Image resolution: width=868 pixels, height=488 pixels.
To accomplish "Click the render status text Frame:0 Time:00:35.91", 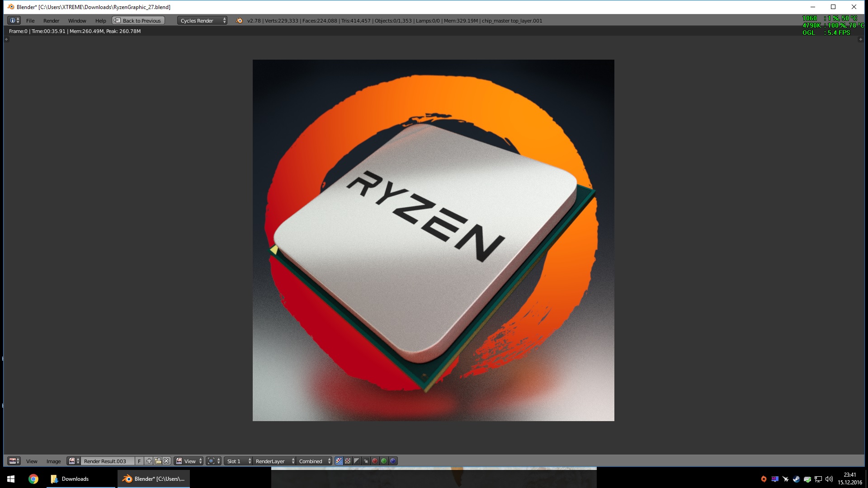I will (75, 31).
